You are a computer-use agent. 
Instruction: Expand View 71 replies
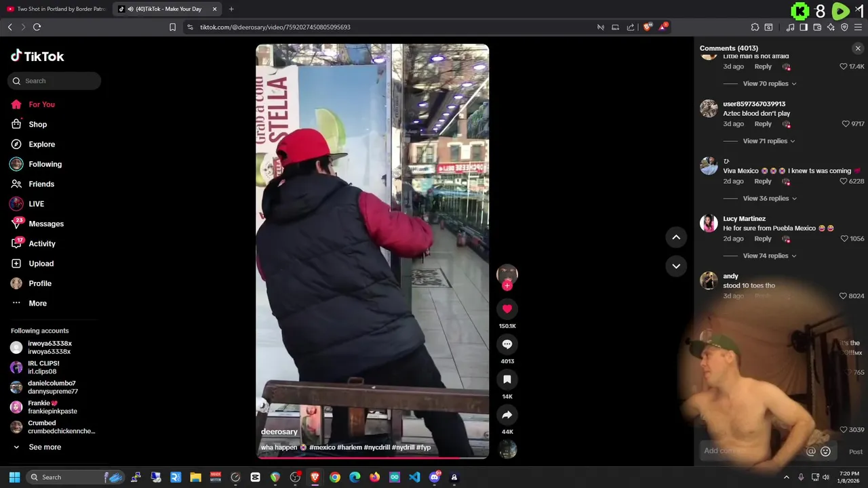coord(770,141)
